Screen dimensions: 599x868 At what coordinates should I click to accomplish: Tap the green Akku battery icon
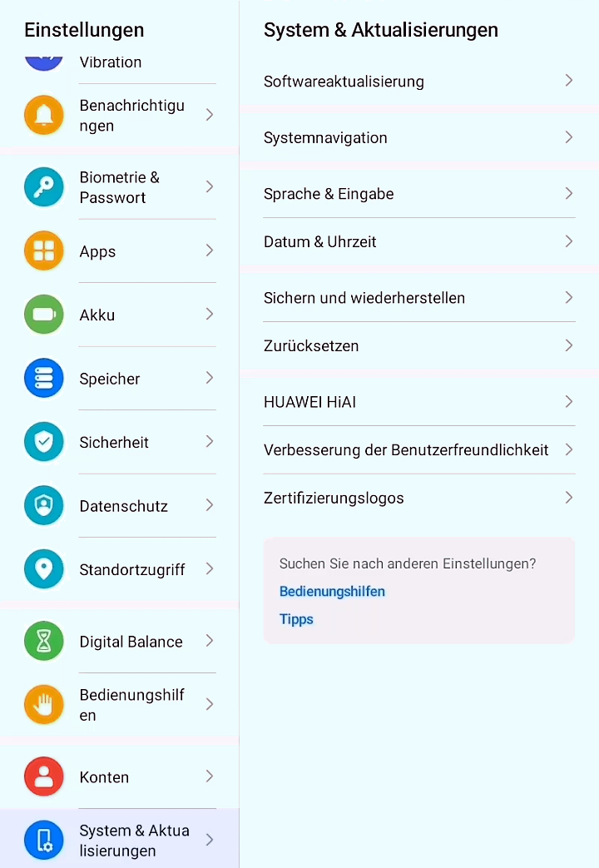click(44, 315)
